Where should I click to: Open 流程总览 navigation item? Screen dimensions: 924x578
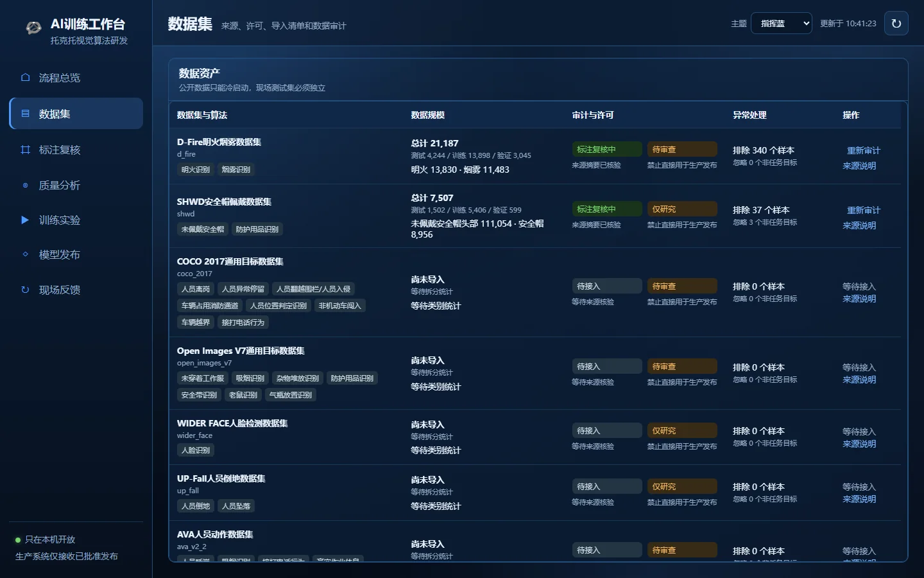[x=76, y=78]
